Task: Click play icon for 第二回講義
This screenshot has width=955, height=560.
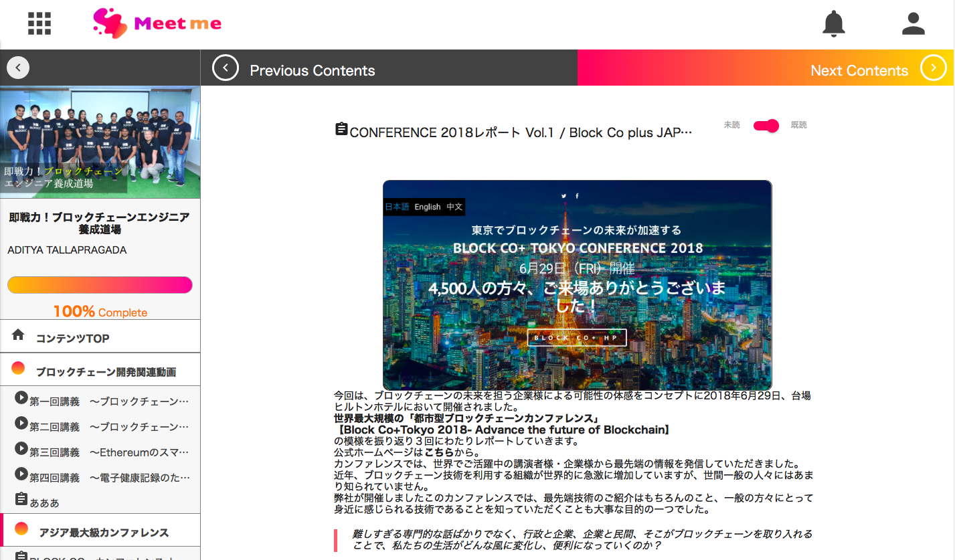Action: 21,423
